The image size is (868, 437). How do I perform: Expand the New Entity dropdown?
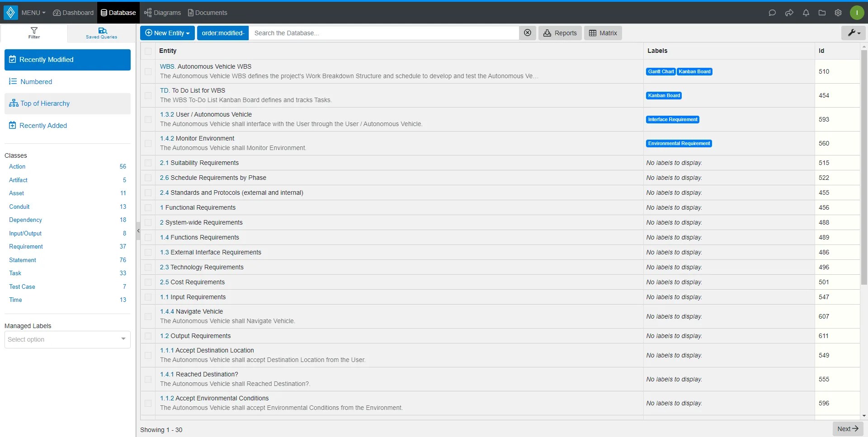click(x=167, y=33)
